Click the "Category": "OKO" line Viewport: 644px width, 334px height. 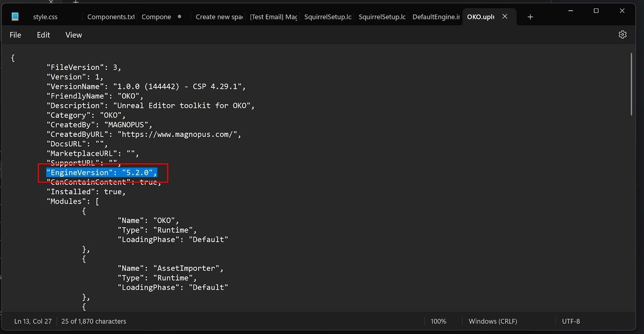pos(86,115)
